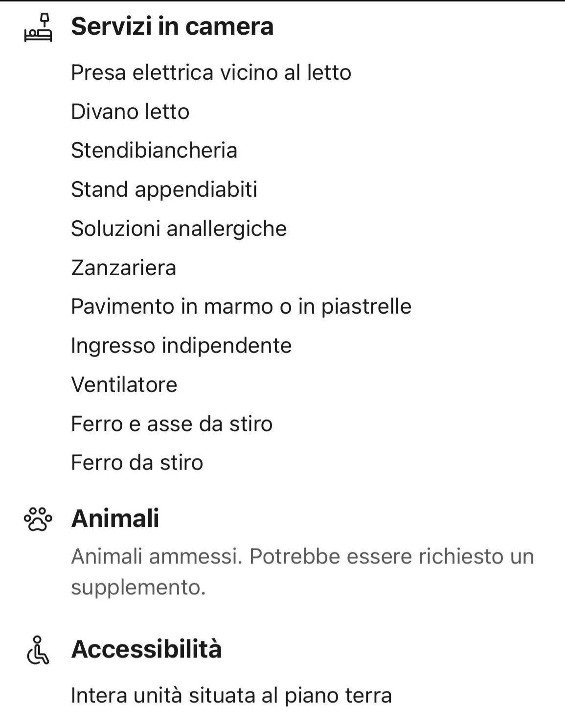Select the Stand appendiabiti entry

tap(164, 189)
